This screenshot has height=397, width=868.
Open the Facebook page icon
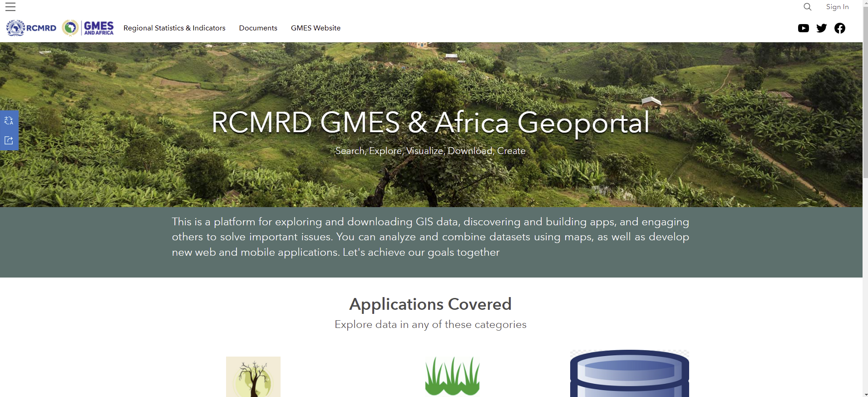tap(840, 28)
